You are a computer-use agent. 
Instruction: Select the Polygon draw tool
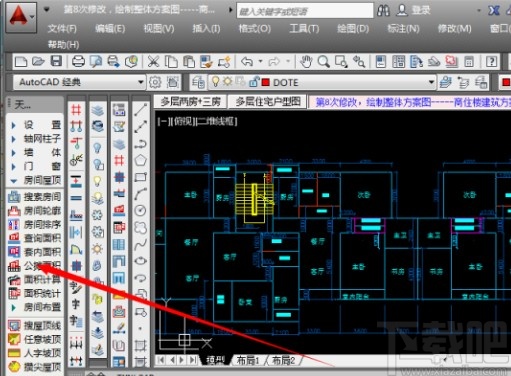141,160
